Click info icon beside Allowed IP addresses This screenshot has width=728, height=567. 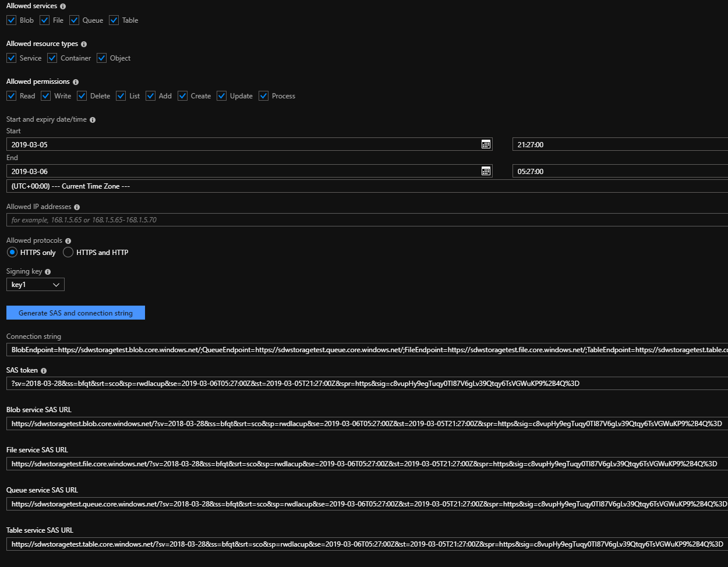pos(77,207)
